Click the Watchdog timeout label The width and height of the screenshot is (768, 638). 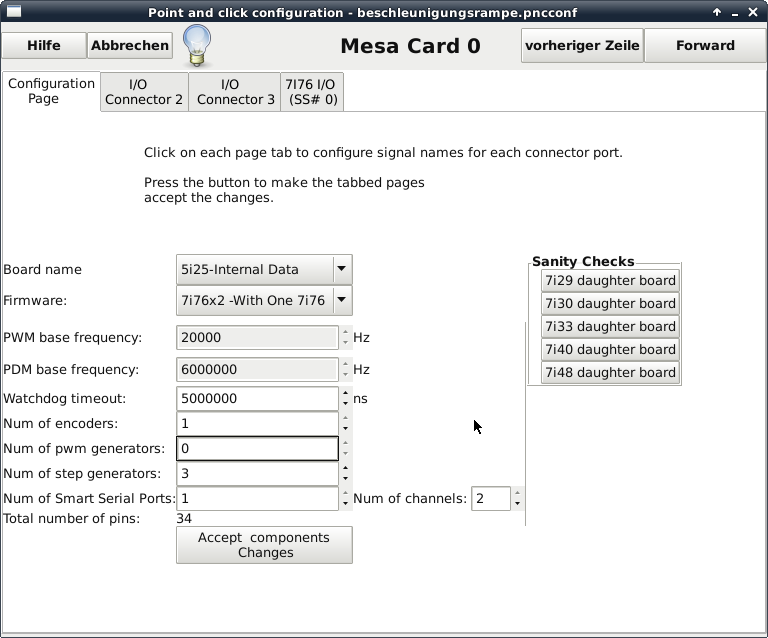click(x=65, y=399)
